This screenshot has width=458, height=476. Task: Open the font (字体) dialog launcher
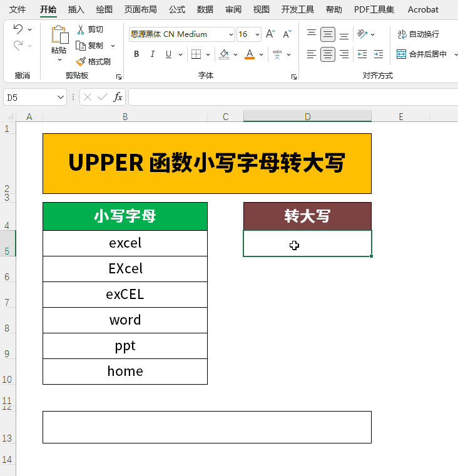coord(293,77)
